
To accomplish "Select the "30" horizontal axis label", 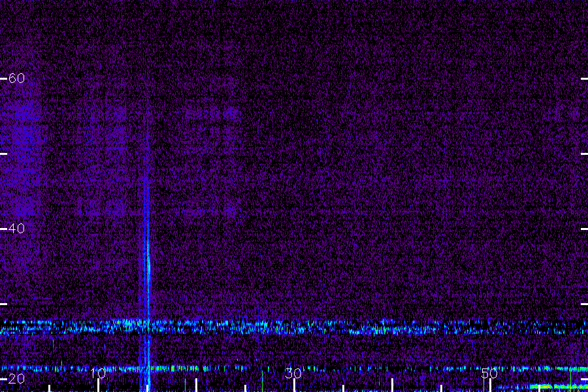I will 293,373.
